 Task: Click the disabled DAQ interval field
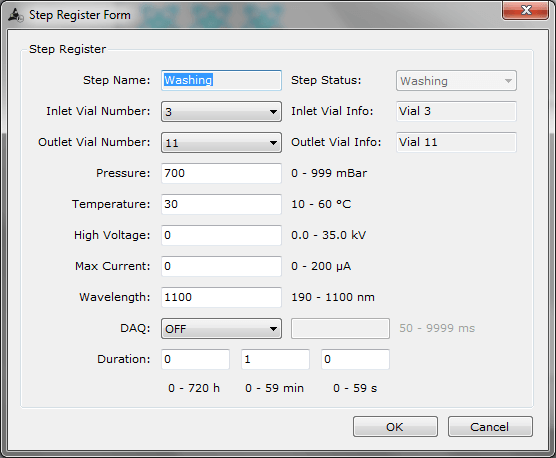coord(340,329)
